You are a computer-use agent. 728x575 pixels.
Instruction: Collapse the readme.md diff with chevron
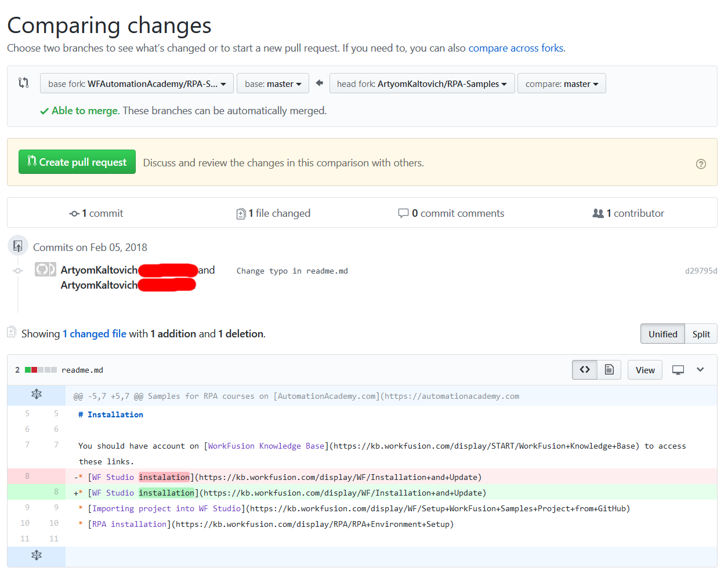700,370
